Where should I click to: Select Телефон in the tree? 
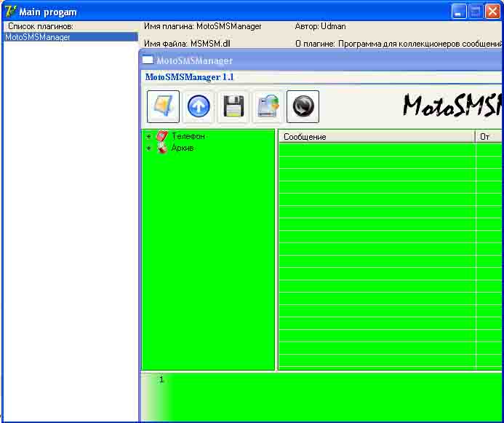[188, 136]
